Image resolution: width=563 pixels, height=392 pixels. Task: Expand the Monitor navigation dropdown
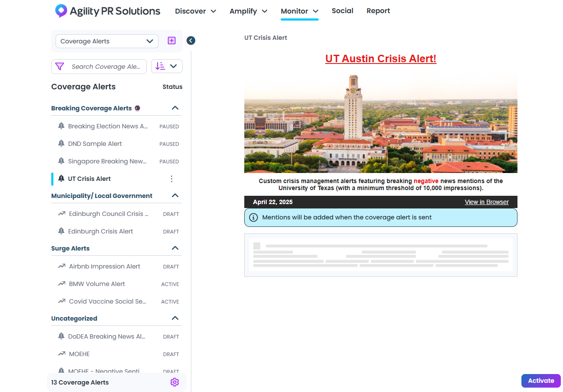click(299, 11)
